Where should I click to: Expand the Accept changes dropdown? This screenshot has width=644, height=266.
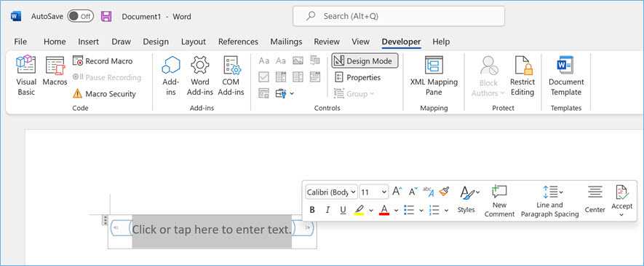pyautogui.click(x=622, y=215)
